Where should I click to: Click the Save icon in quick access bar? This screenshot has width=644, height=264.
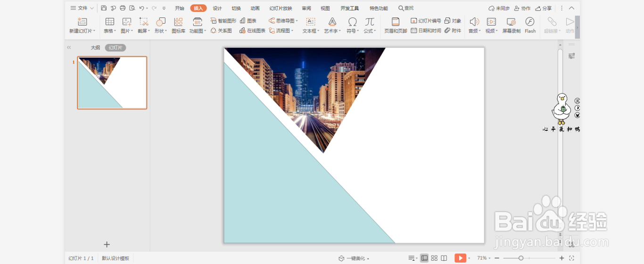[104, 8]
